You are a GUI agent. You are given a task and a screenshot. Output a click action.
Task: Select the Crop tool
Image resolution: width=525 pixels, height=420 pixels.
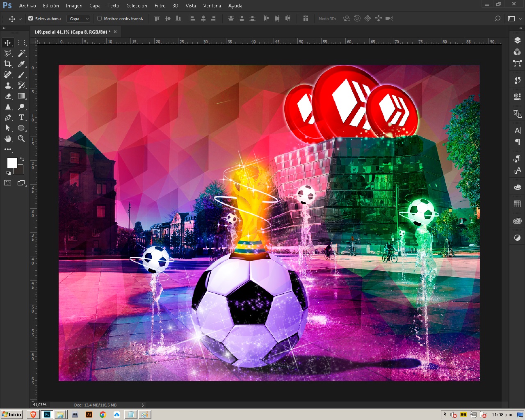click(8, 64)
